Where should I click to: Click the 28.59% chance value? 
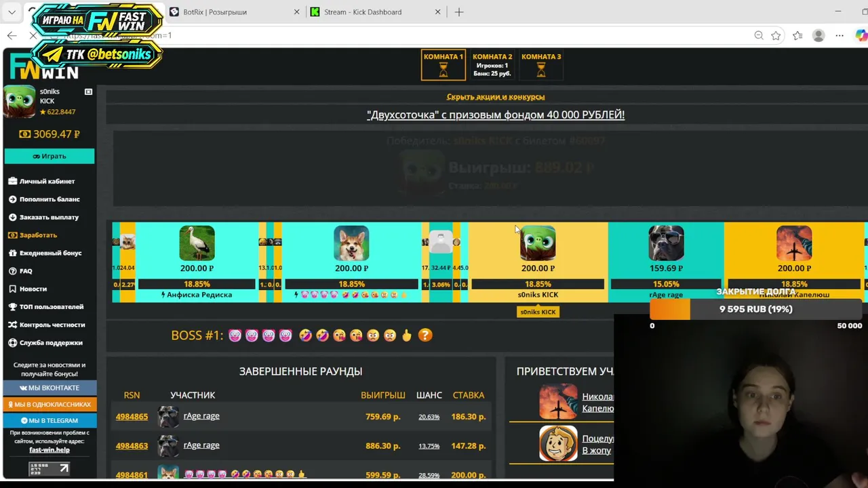(x=429, y=475)
